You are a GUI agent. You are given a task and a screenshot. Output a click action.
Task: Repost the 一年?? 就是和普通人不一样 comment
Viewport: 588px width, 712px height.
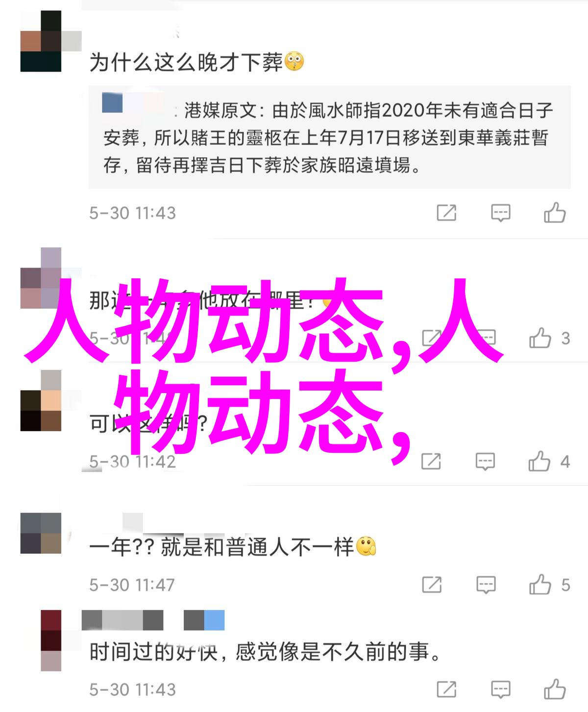point(431,585)
